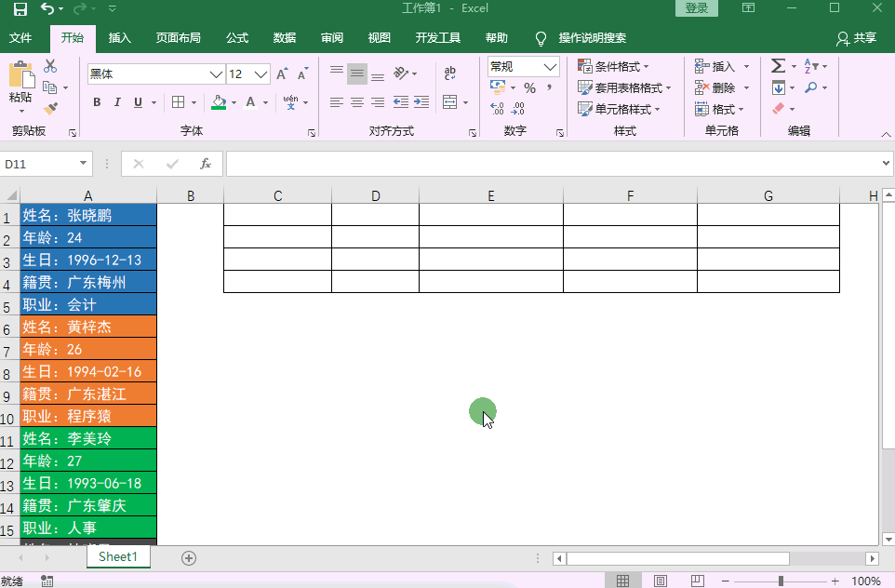Toggle Italic formatting
This screenshot has width=895, height=588.
[x=117, y=102]
